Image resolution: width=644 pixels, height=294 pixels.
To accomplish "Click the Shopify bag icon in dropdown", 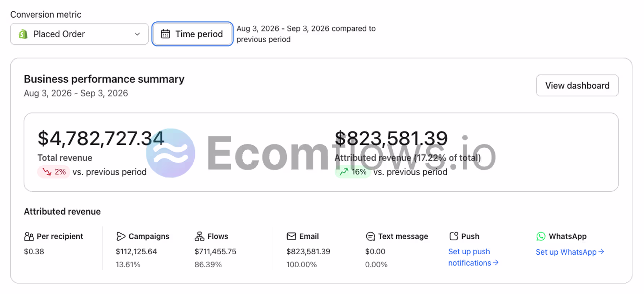I will 23,34.
